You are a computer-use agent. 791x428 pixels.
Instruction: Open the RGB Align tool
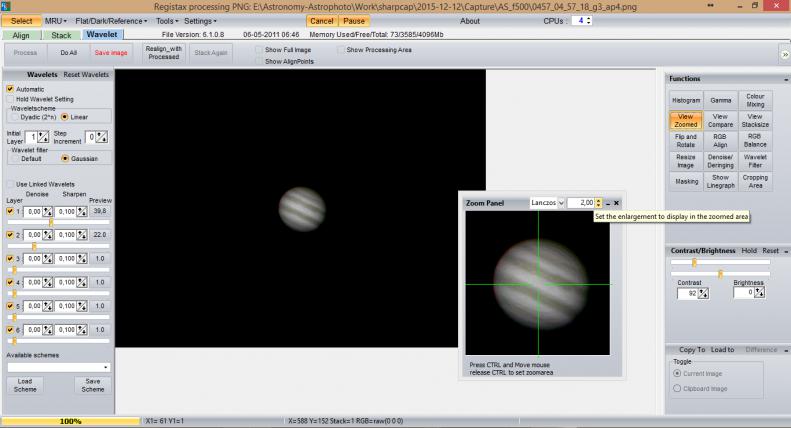[x=720, y=140]
